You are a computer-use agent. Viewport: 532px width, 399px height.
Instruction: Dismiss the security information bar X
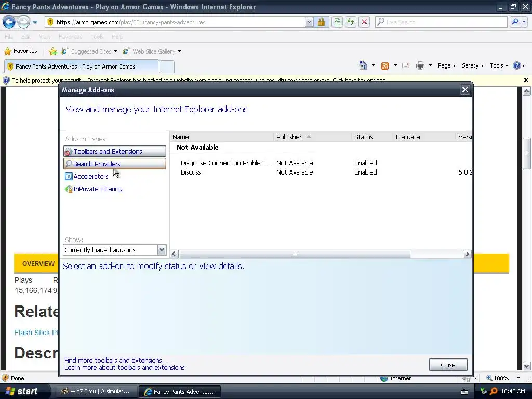coord(526,80)
